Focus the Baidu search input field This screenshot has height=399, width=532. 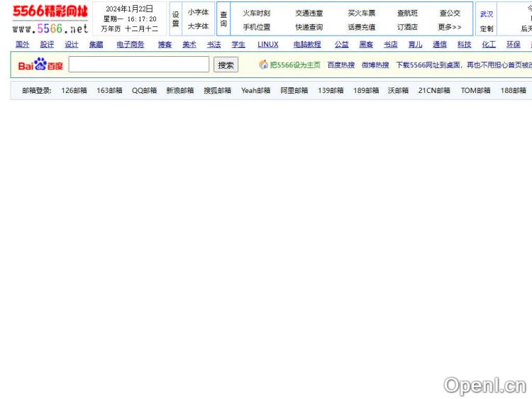click(139, 65)
